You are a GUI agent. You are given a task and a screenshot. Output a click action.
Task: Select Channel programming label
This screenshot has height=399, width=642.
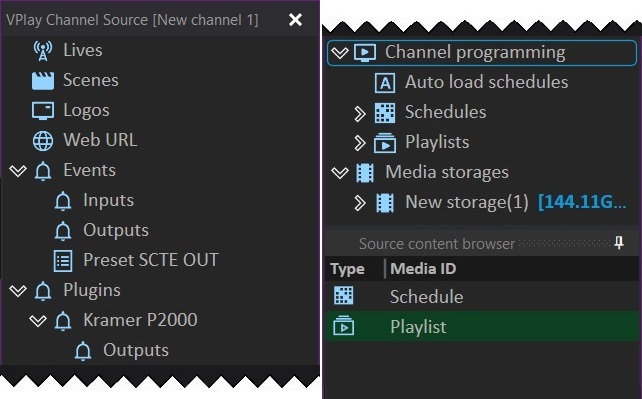point(475,53)
